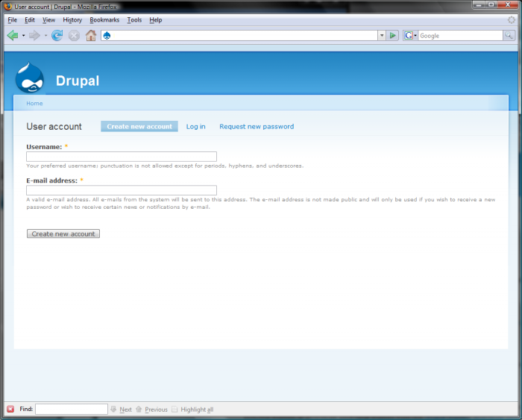Close the Firefox window

click(x=508, y=4)
